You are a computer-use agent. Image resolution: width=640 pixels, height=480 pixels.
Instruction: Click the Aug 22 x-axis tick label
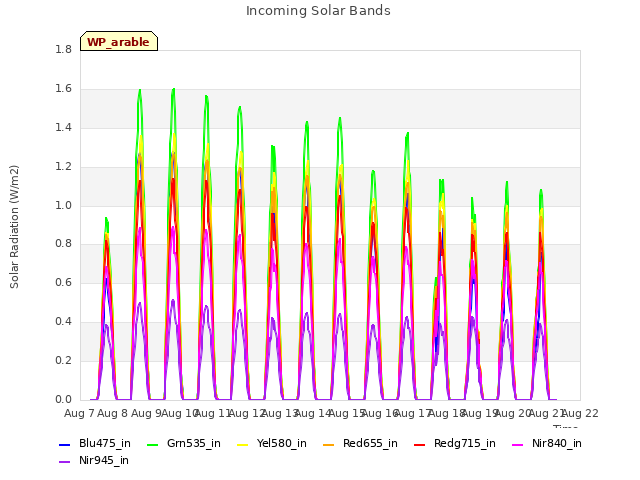pos(580,413)
